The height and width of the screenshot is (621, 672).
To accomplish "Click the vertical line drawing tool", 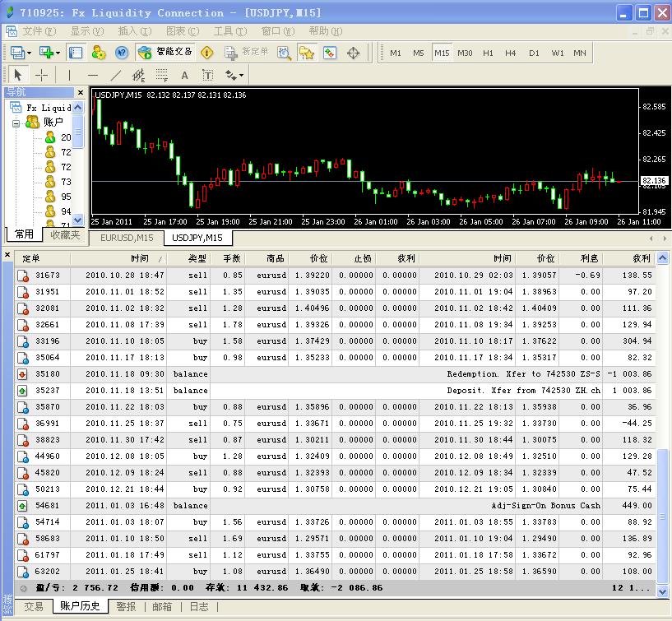I will [69, 75].
